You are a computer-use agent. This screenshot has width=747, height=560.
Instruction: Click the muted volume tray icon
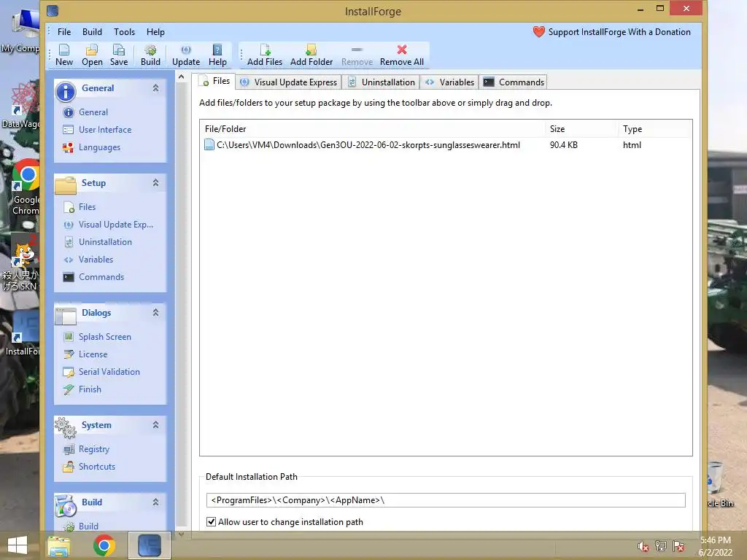[x=643, y=546]
